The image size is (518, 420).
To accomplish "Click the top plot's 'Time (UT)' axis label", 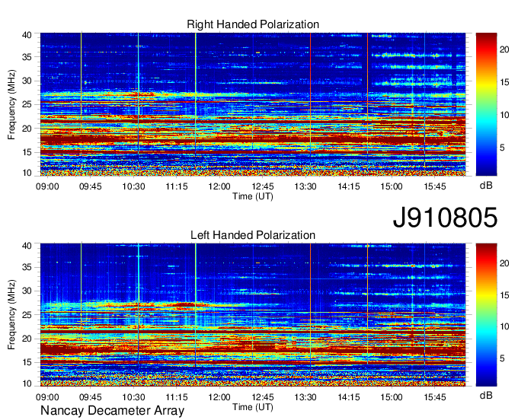I will coord(253,196).
